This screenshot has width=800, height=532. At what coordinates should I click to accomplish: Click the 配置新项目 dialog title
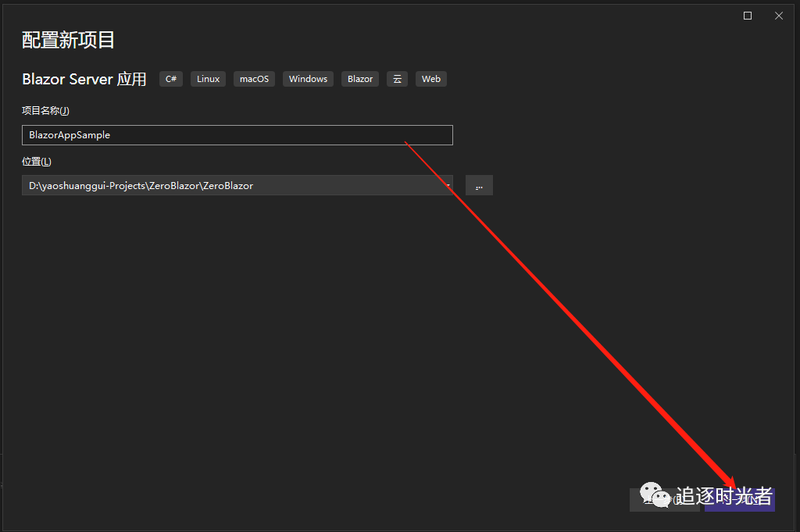pyautogui.click(x=68, y=41)
